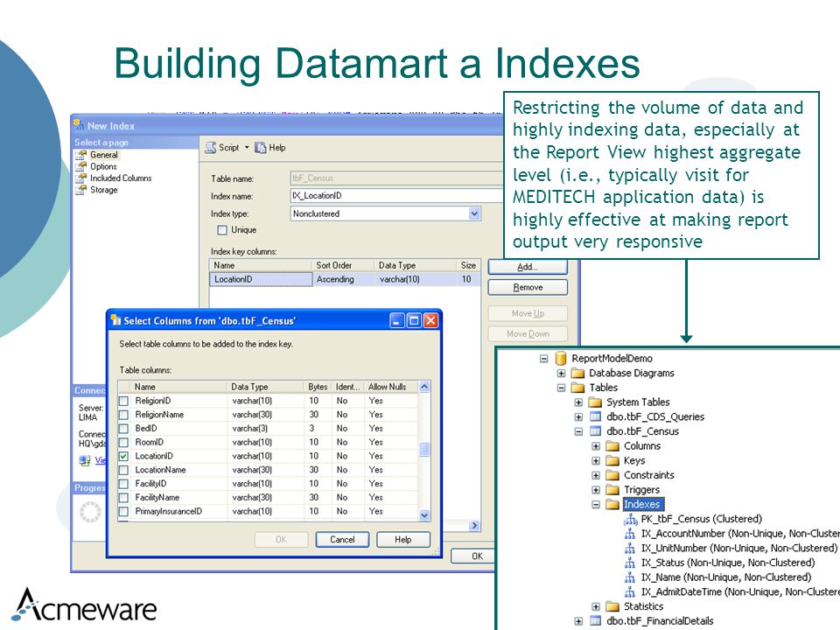The image size is (840, 630).
Task: Click the PK_tbF_Census clustered index icon
Action: tap(631, 519)
